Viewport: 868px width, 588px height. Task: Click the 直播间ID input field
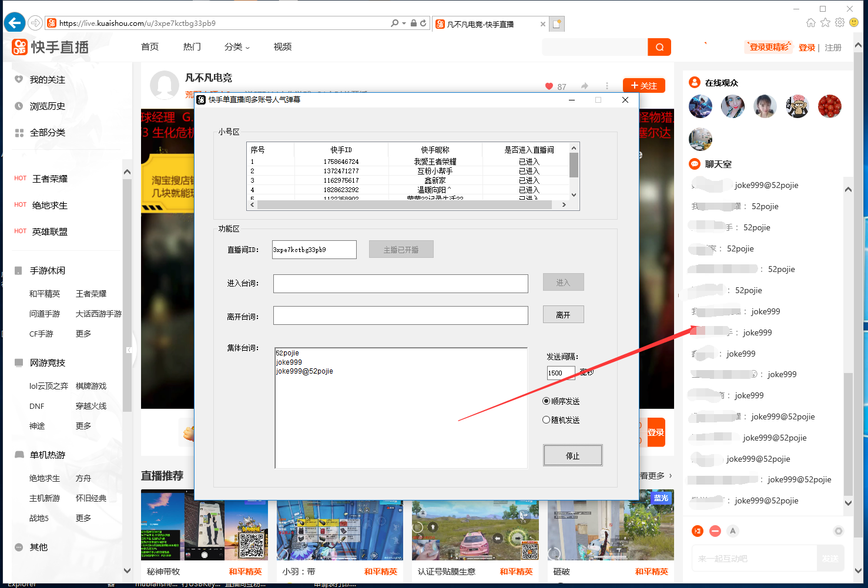(x=314, y=250)
